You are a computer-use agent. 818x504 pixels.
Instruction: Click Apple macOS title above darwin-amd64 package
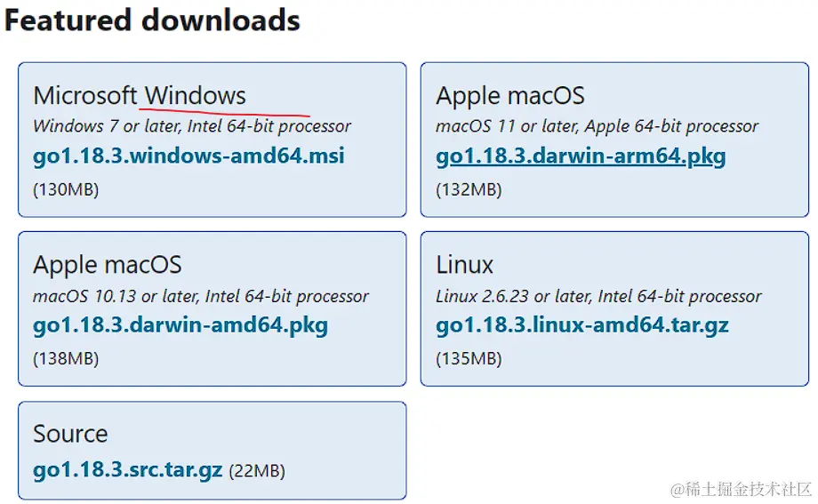(108, 265)
